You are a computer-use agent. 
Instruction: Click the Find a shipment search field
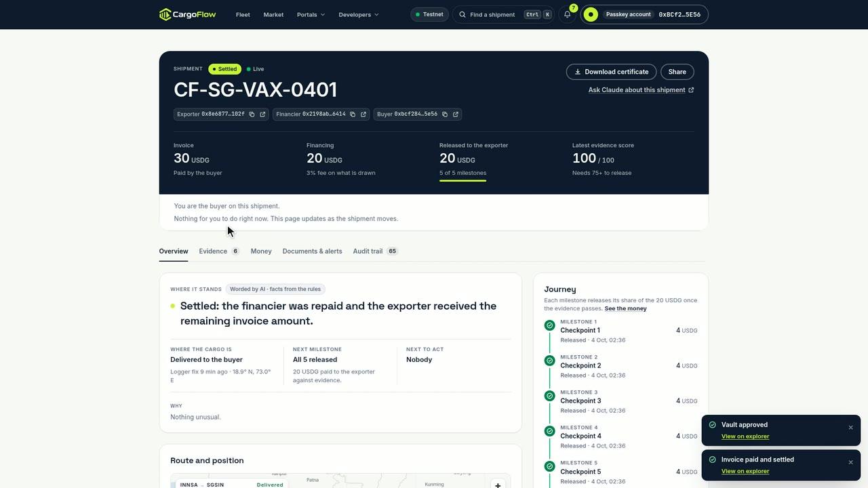click(503, 14)
